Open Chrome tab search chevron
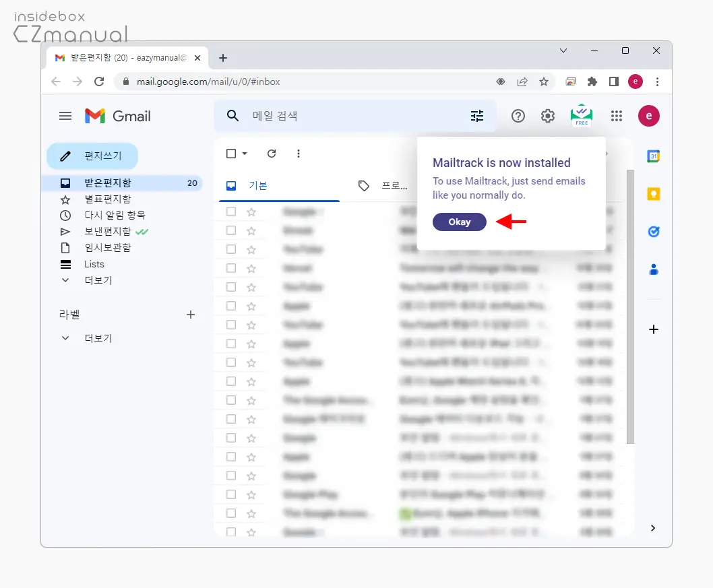 pos(563,51)
